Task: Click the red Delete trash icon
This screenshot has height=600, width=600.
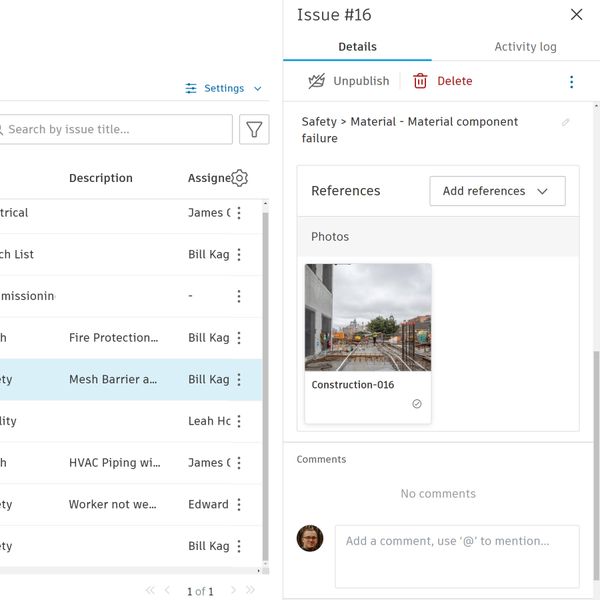Action: (420, 82)
